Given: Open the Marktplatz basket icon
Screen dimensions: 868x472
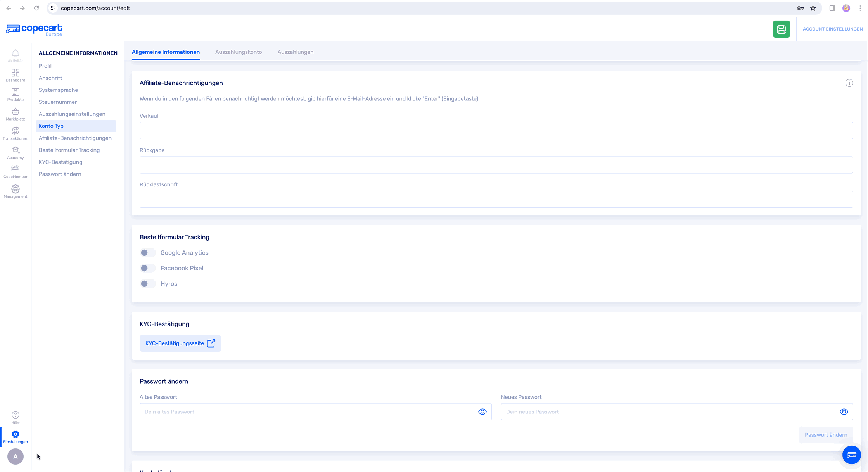Looking at the screenshot, I should pos(16,114).
